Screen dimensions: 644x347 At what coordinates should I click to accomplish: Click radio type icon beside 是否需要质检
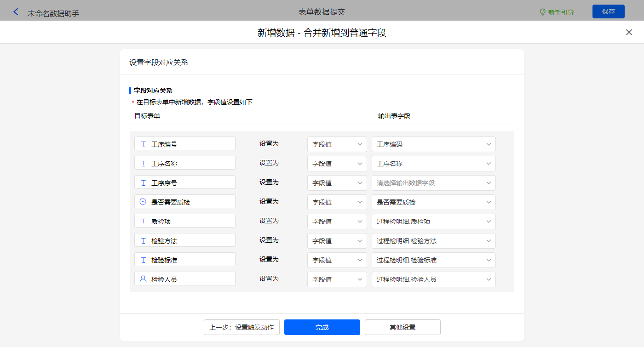point(144,202)
